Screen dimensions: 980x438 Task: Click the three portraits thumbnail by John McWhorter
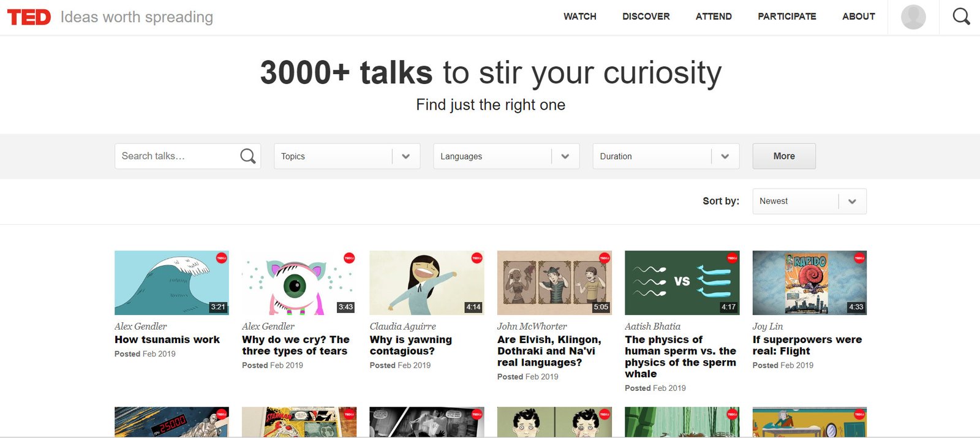[x=554, y=282]
